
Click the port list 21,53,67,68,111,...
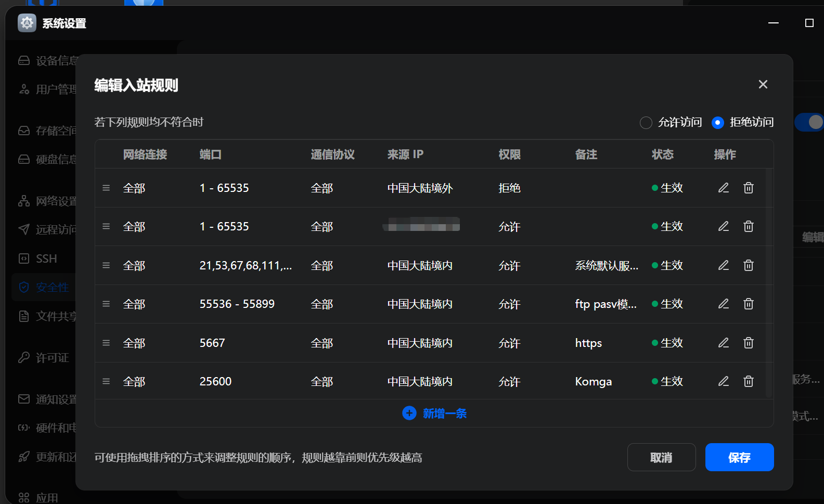coord(246,266)
